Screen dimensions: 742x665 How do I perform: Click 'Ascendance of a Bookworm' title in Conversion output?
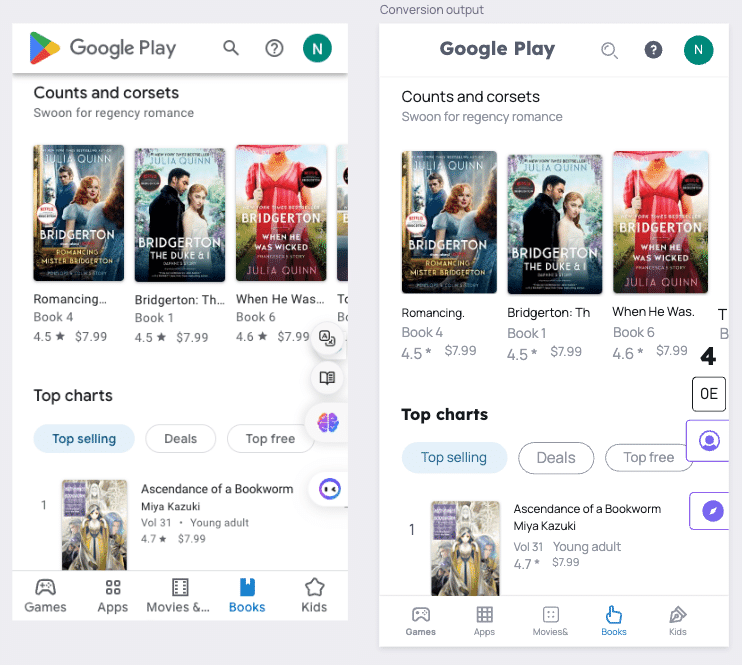(x=587, y=509)
